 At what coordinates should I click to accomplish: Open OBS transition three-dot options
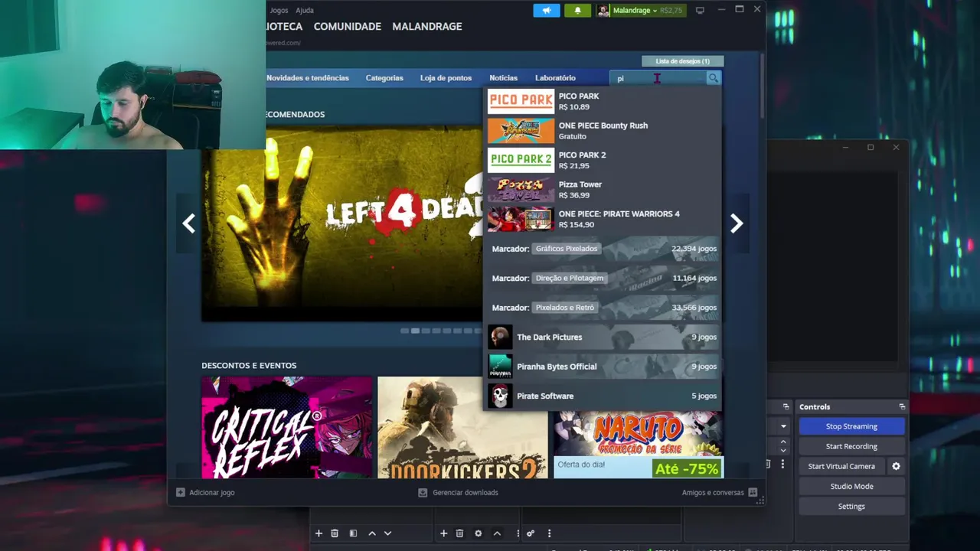782,465
